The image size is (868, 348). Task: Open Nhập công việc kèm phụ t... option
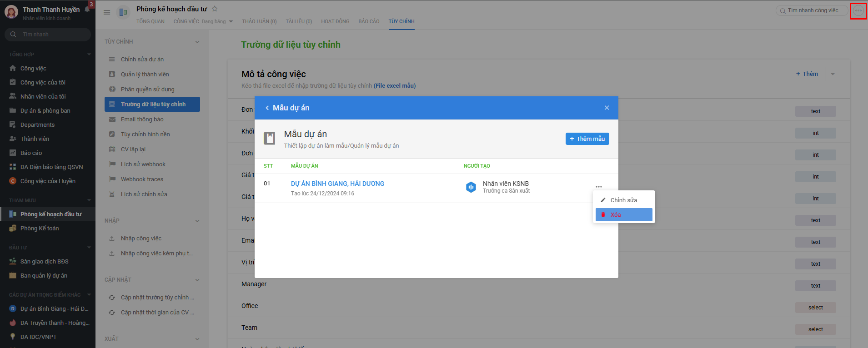click(152, 253)
